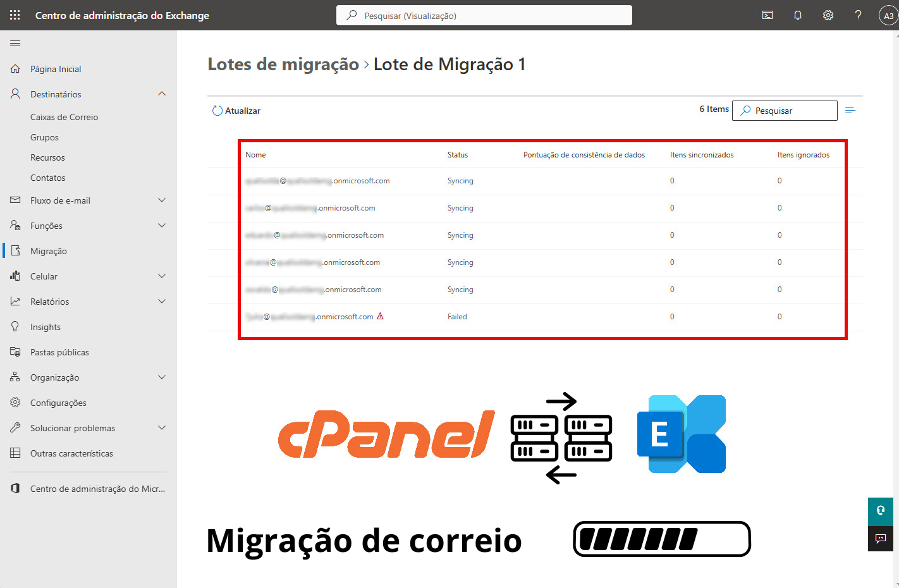This screenshot has height=588, width=899.
Task: Select the row with Failed status
Action: [535, 317]
